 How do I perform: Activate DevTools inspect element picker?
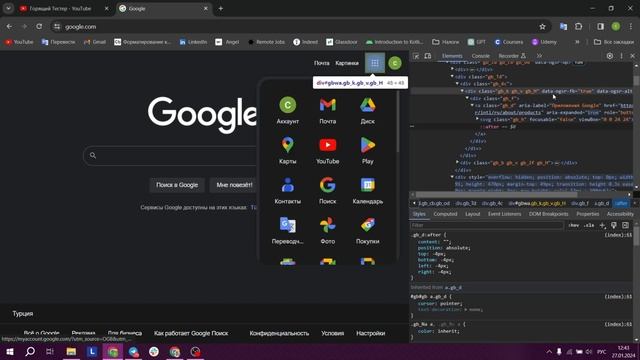pyautogui.click(x=416, y=56)
